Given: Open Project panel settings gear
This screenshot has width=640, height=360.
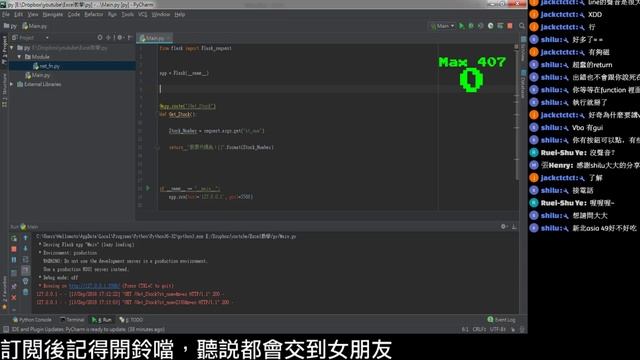Looking at the screenshot, I should point(120,38).
